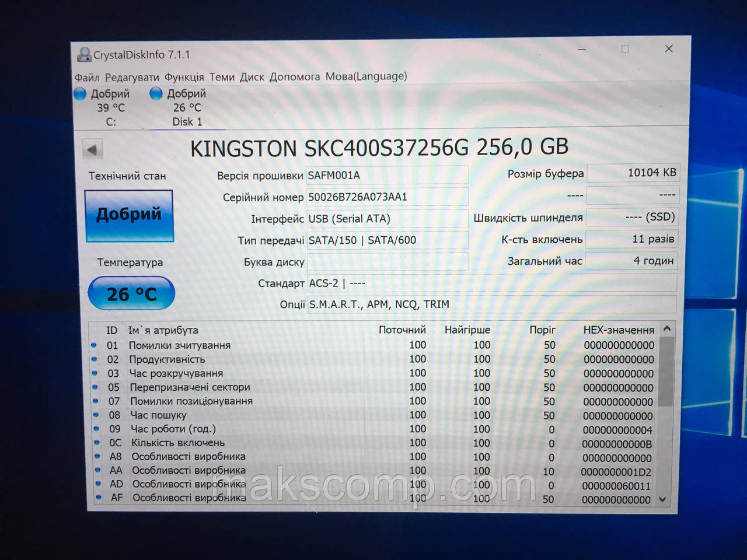Open the Функція menu

pos(184,77)
